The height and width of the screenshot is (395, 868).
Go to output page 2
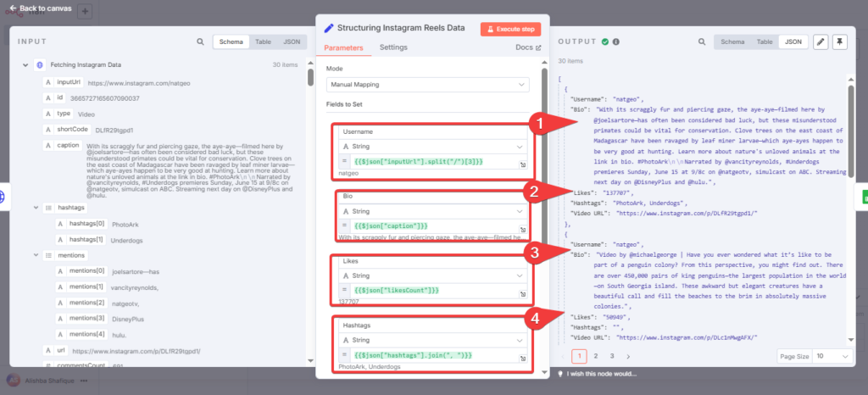point(596,356)
